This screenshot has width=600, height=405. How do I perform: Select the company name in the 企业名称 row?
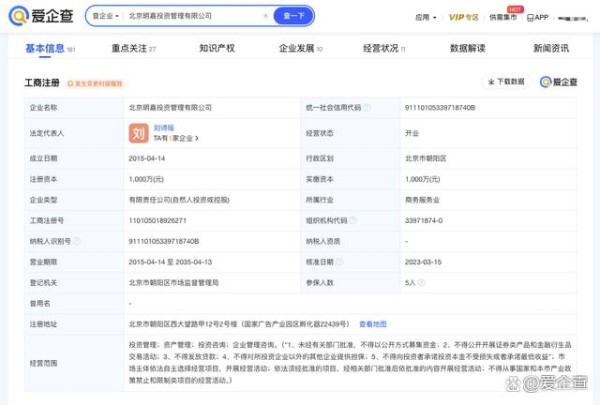click(x=170, y=108)
